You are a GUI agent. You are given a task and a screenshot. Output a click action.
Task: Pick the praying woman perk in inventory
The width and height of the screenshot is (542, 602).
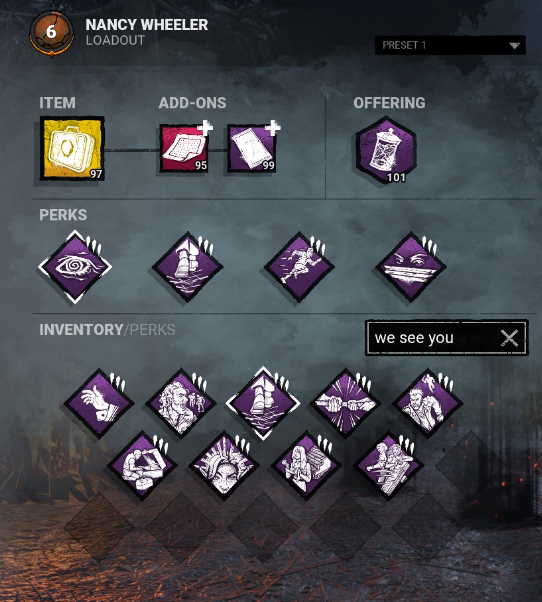[x=306, y=465]
